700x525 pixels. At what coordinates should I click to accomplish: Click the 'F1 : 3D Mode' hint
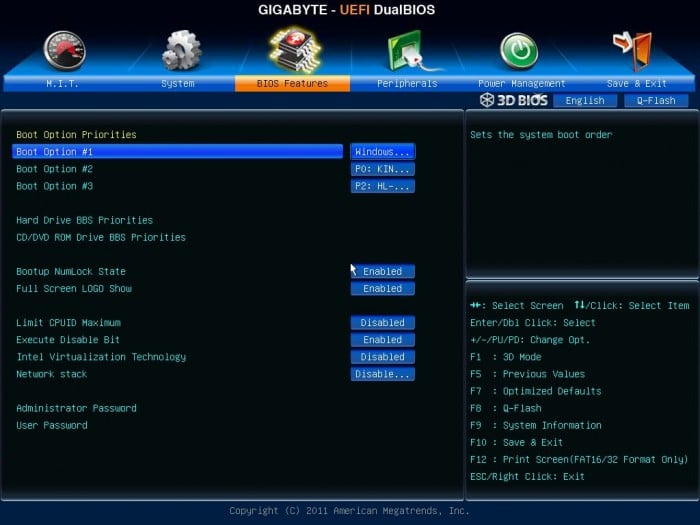[506, 357]
